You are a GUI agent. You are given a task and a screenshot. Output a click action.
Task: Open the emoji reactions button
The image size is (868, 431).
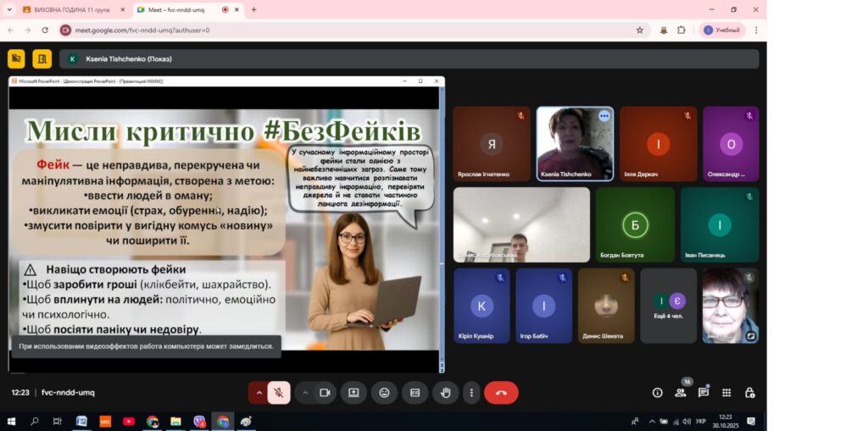pos(384,393)
